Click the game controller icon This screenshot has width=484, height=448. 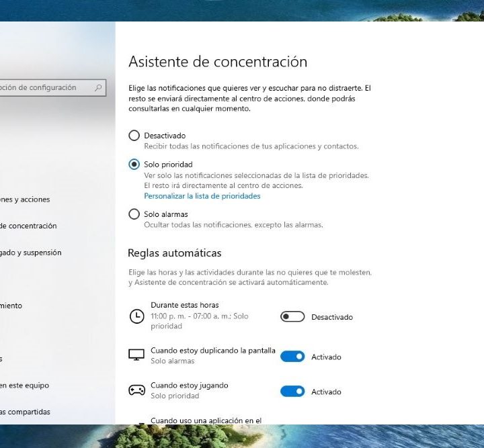tap(136, 390)
